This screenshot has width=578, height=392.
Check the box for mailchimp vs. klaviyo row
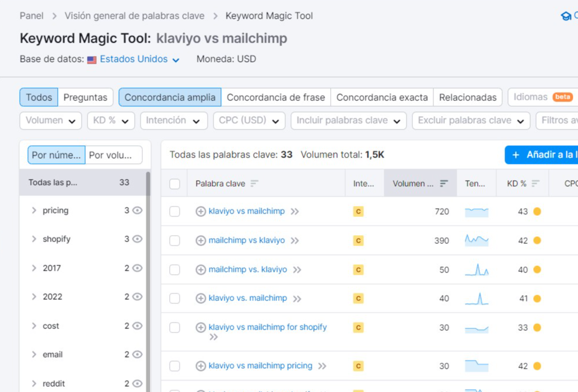tap(175, 269)
